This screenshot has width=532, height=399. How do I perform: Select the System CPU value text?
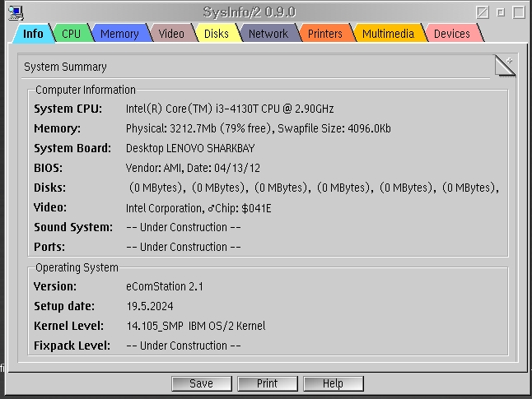click(x=230, y=109)
